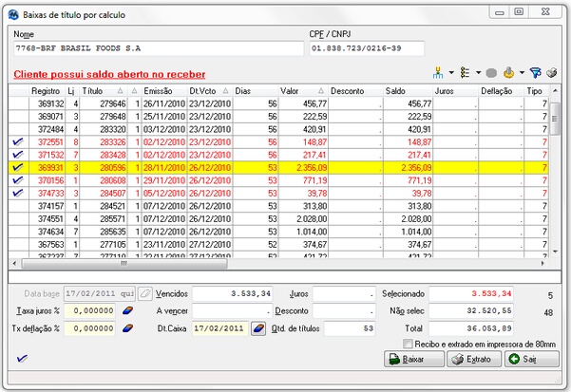This screenshot has height=392, width=571.
Task: Click the Saldo column header
Action: pos(408,91)
